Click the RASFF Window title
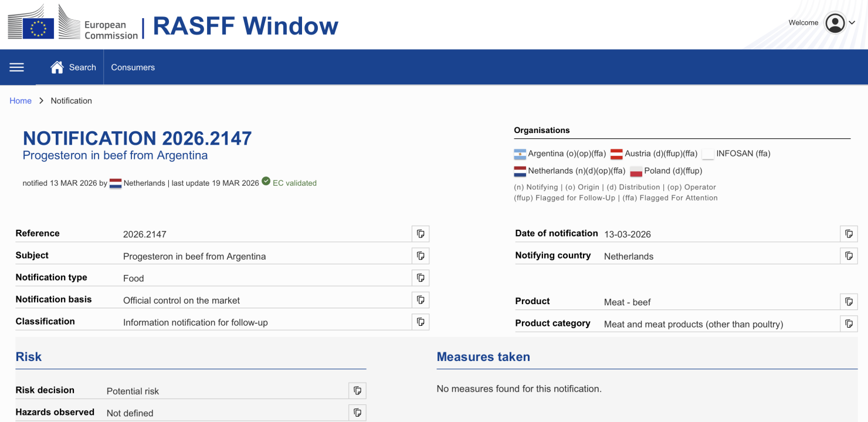 click(245, 26)
